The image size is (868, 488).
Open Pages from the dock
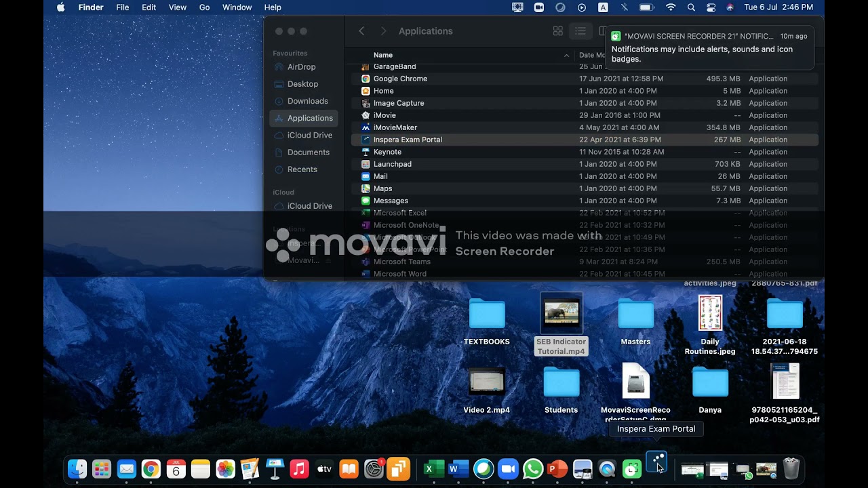point(250,469)
